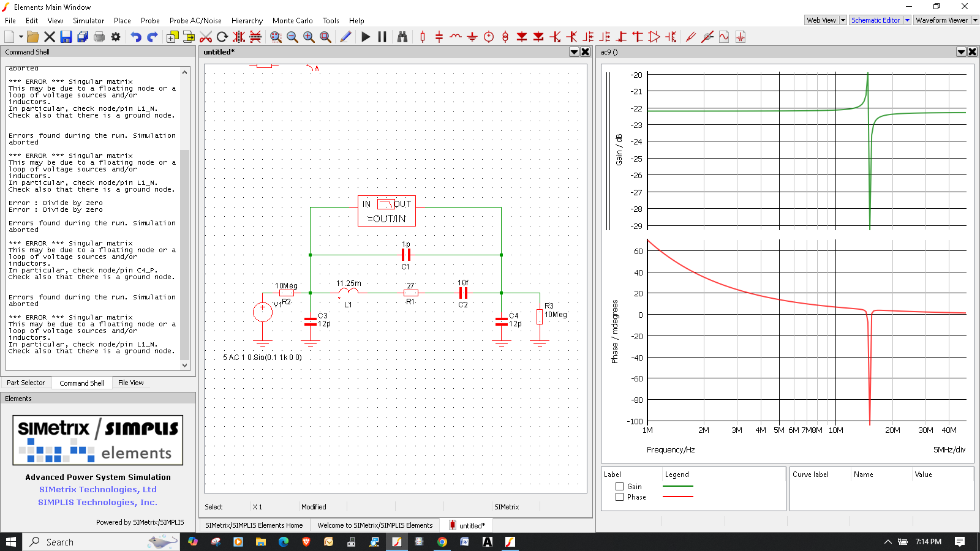Zoom out of the schematic
This screenshot has width=980, height=551.
point(292,37)
